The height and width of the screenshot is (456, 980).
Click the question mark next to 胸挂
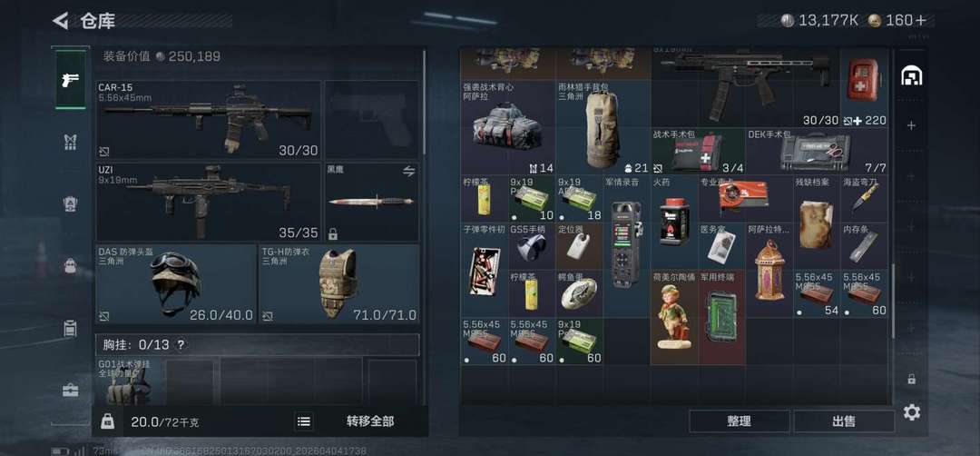[x=181, y=344]
